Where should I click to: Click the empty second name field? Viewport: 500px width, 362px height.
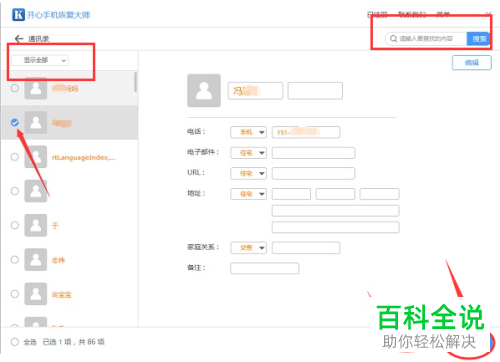[x=315, y=91]
